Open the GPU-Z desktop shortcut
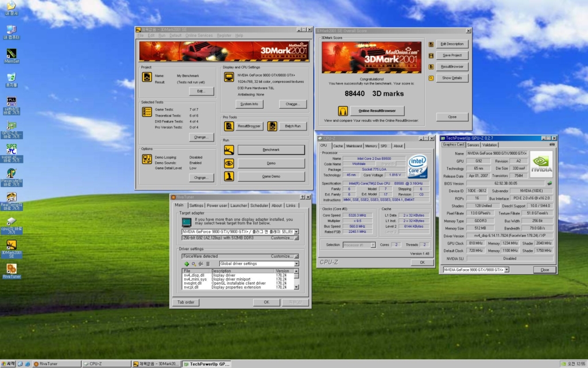 click(11, 130)
